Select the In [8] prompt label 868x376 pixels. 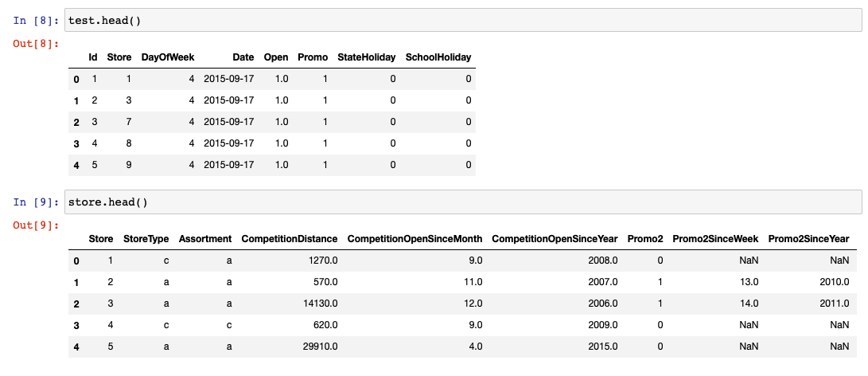(x=36, y=20)
